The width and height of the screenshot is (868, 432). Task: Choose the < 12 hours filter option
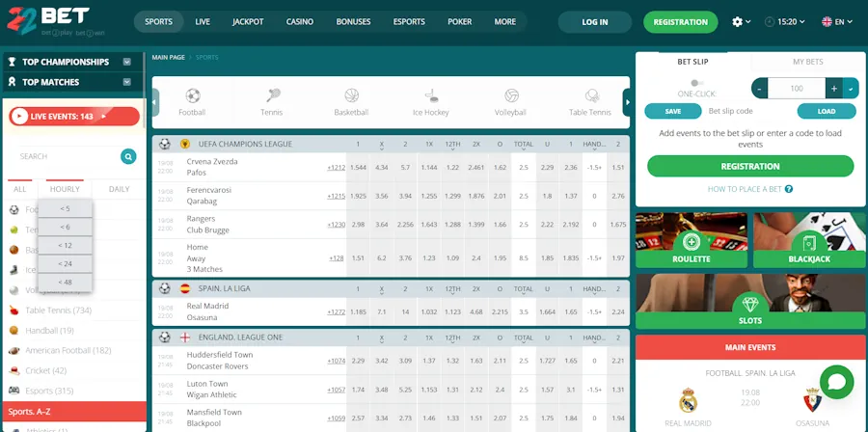pos(65,245)
